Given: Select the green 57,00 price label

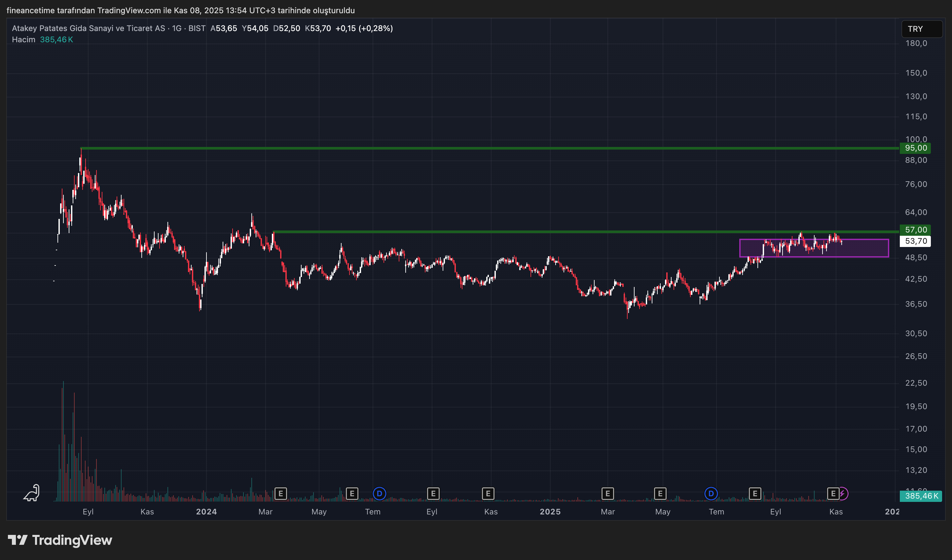Looking at the screenshot, I should click(x=915, y=229).
